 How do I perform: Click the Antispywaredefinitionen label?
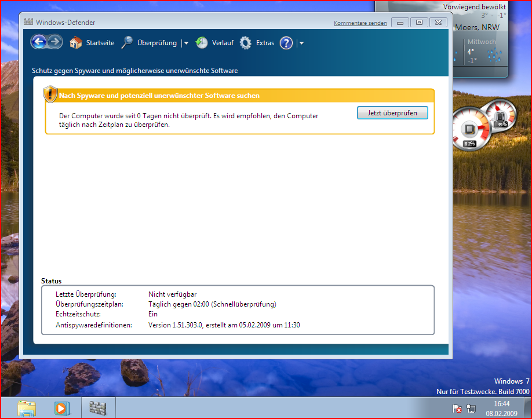(x=94, y=325)
